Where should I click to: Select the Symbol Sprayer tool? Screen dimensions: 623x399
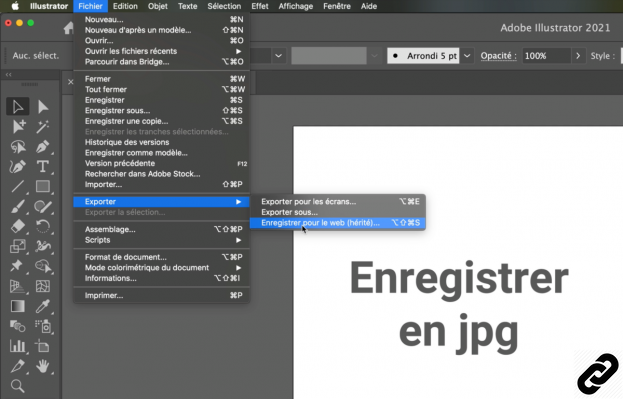click(x=43, y=326)
